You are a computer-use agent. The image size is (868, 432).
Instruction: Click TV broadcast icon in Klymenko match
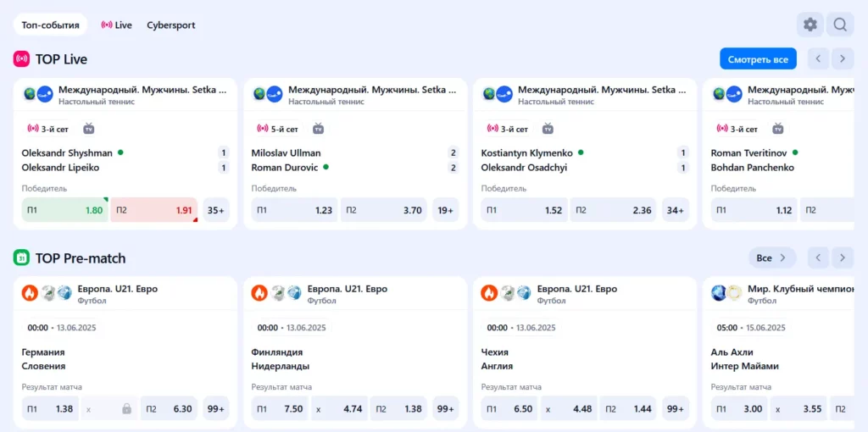point(548,129)
